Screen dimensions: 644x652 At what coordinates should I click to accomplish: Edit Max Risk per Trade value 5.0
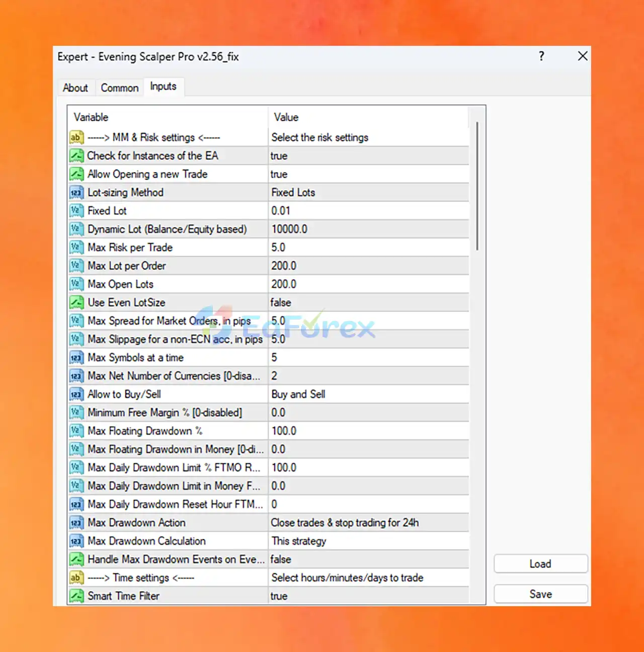coord(368,248)
